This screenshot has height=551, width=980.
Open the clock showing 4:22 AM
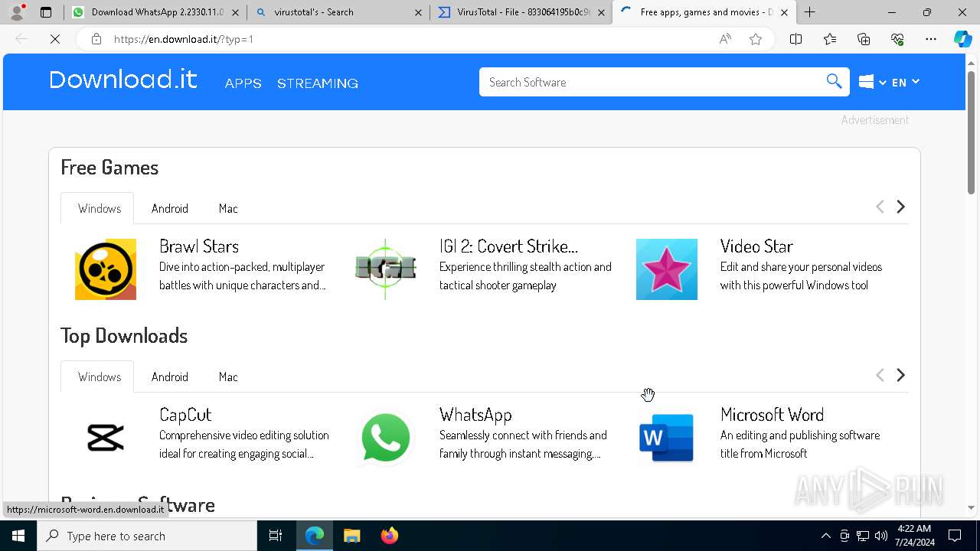pyautogui.click(x=914, y=536)
